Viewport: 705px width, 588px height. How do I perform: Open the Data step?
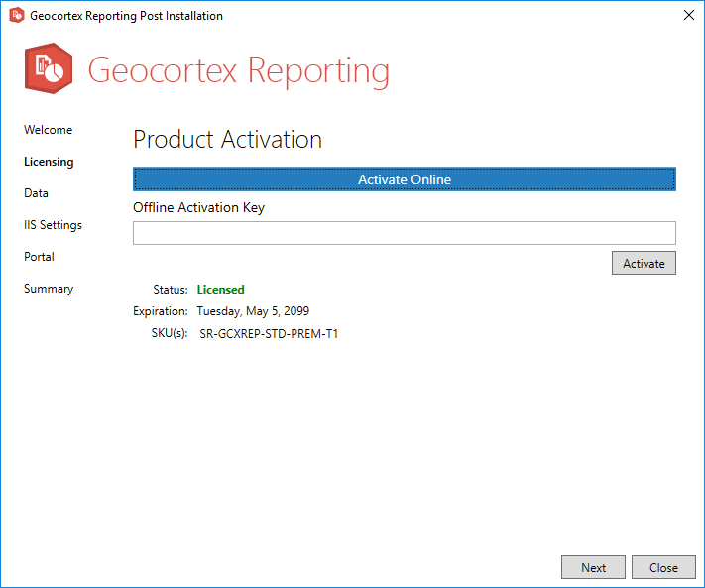coord(37,193)
